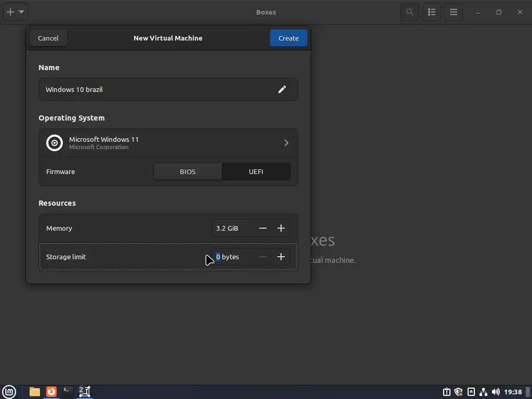Increase Memory with plus button

281,229
